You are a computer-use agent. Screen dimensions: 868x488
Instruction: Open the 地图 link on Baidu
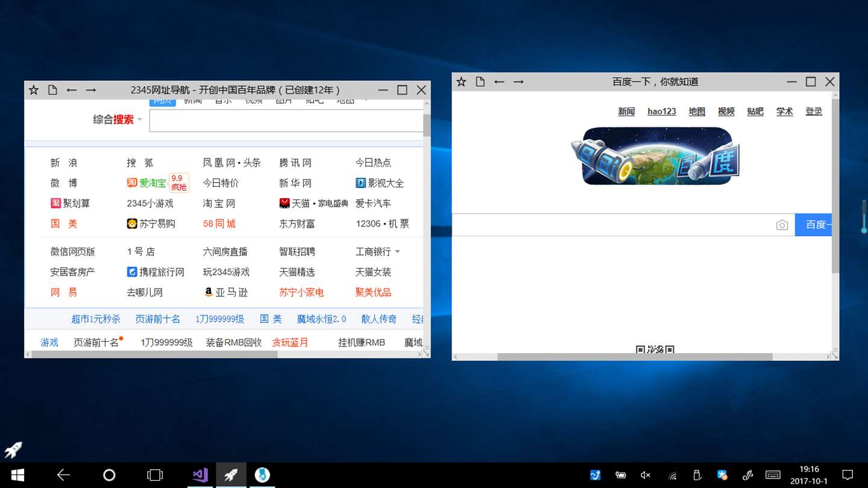click(x=697, y=111)
